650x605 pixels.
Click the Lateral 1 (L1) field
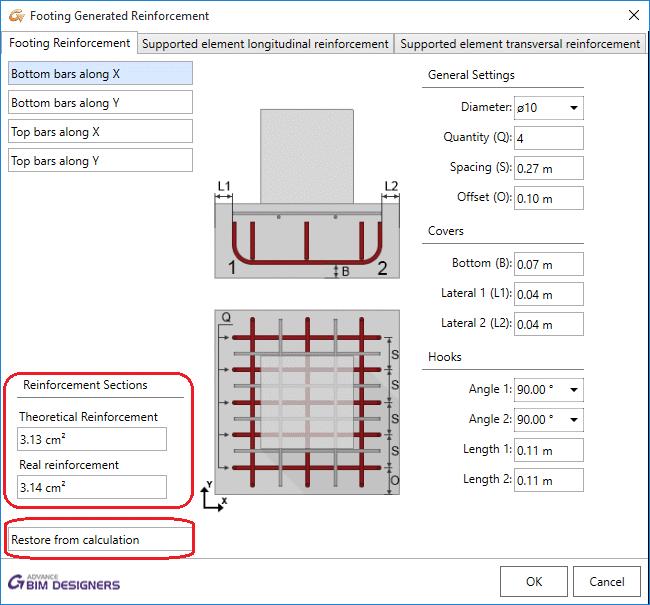(548, 294)
